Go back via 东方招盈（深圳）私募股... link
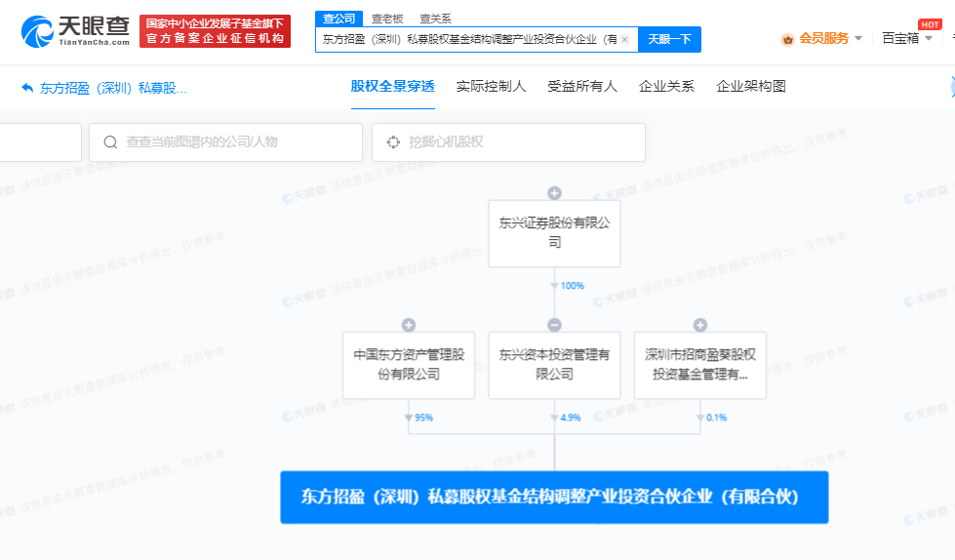Screen dimensions: 955x560 pos(113,89)
